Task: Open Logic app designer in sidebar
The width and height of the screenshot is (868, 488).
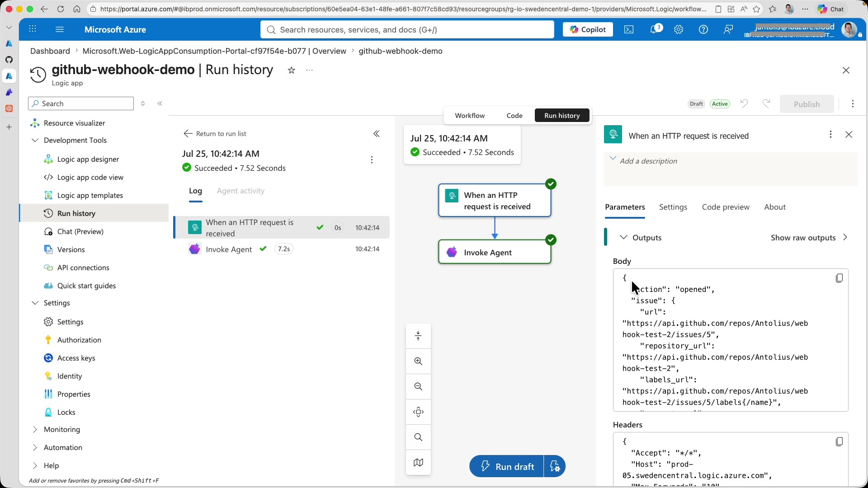Action: tap(88, 160)
